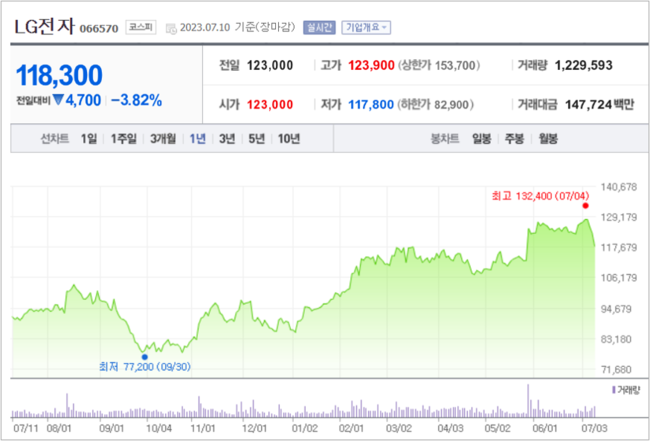Click the 94,679 y-axis label
The image size is (650, 441).
click(618, 309)
